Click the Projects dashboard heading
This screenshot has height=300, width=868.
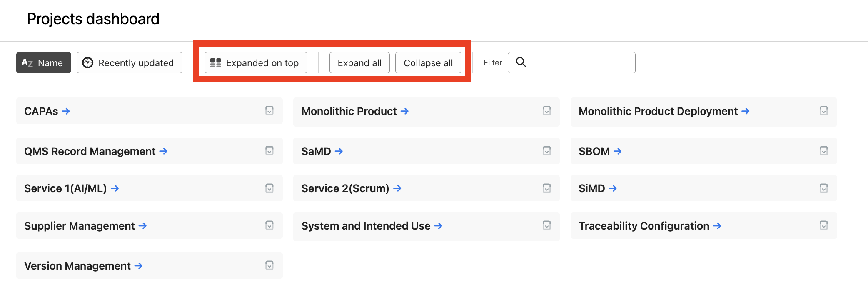click(x=93, y=19)
